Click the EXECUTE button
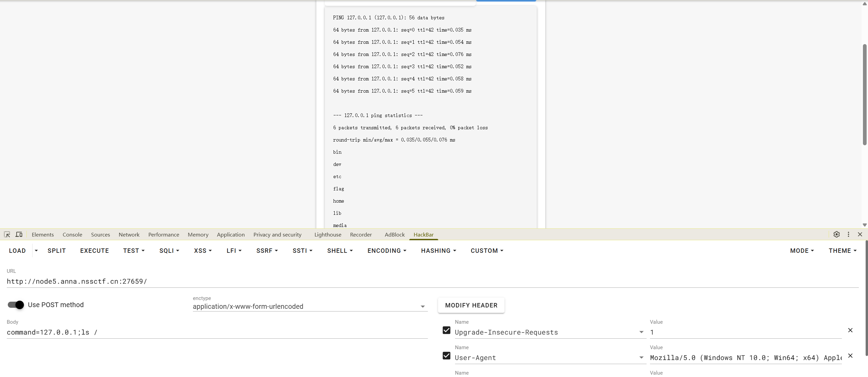 [94, 250]
